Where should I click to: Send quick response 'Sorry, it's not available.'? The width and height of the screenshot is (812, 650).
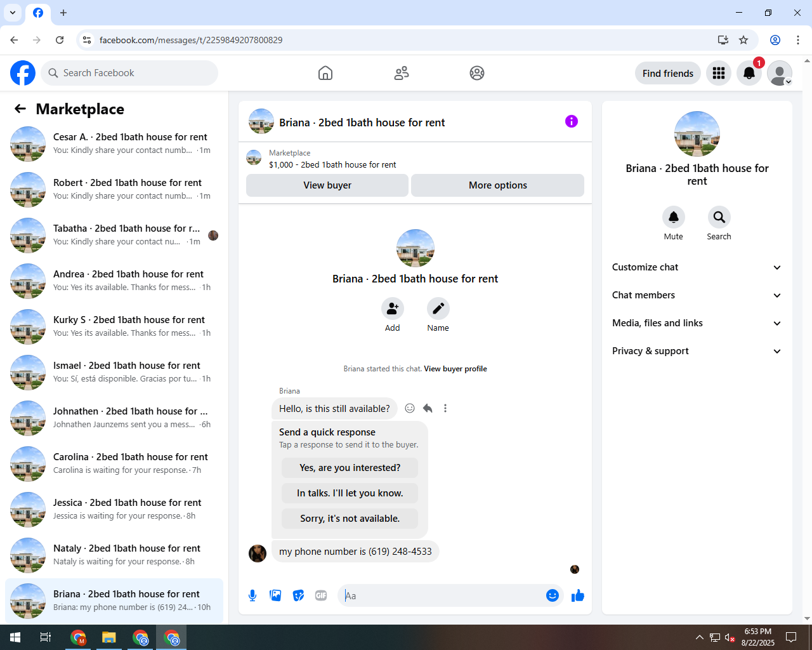tap(350, 519)
